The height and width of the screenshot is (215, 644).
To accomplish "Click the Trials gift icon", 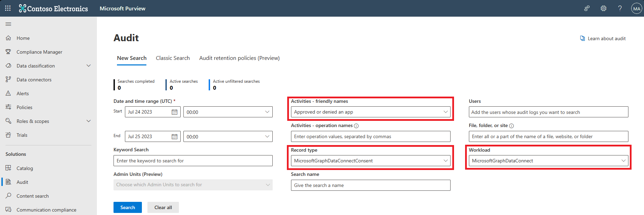I will pos(8,135).
